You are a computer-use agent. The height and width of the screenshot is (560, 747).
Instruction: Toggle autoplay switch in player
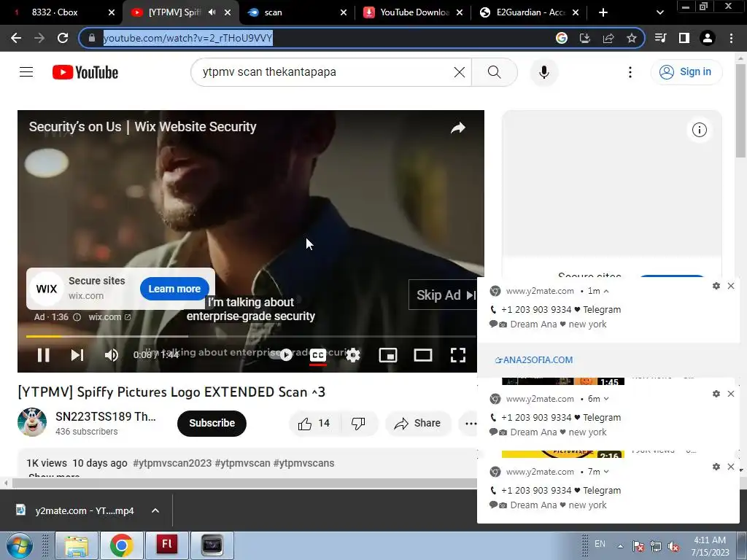[x=282, y=355]
